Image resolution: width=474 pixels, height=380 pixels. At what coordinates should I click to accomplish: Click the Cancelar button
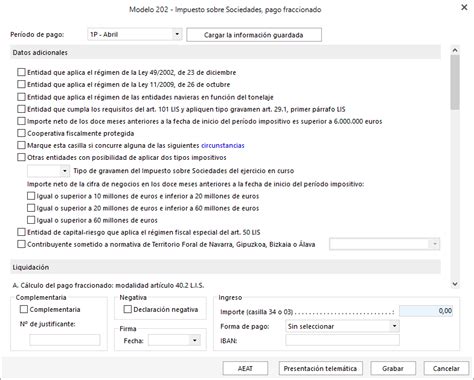[446, 368]
